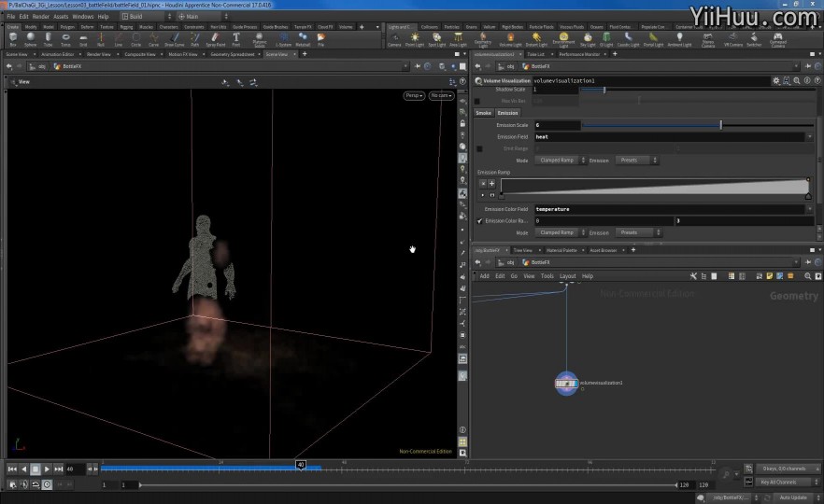The height and width of the screenshot is (504, 824).
Task: Toggle the Emission Color Range checkbox
Action: click(479, 221)
